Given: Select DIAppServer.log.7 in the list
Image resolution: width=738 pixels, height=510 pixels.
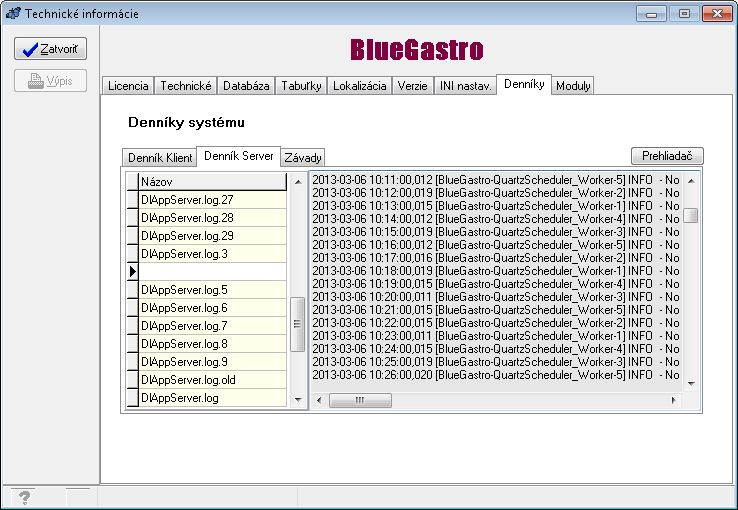Looking at the screenshot, I should 212,326.
